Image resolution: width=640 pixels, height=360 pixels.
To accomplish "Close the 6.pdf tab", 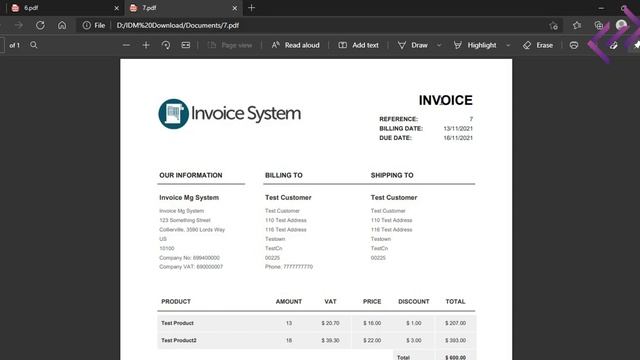I will click(x=116, y=8).
